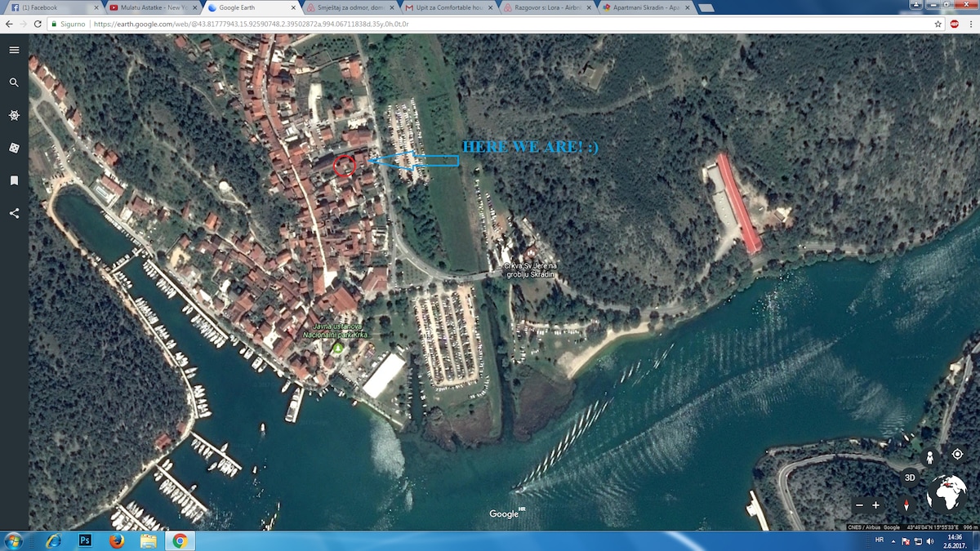Viewport: 980px width, 551px height.
Task: Show hidden system tray icons arrow
Action: pyautogui.click(x=892, y=541)
